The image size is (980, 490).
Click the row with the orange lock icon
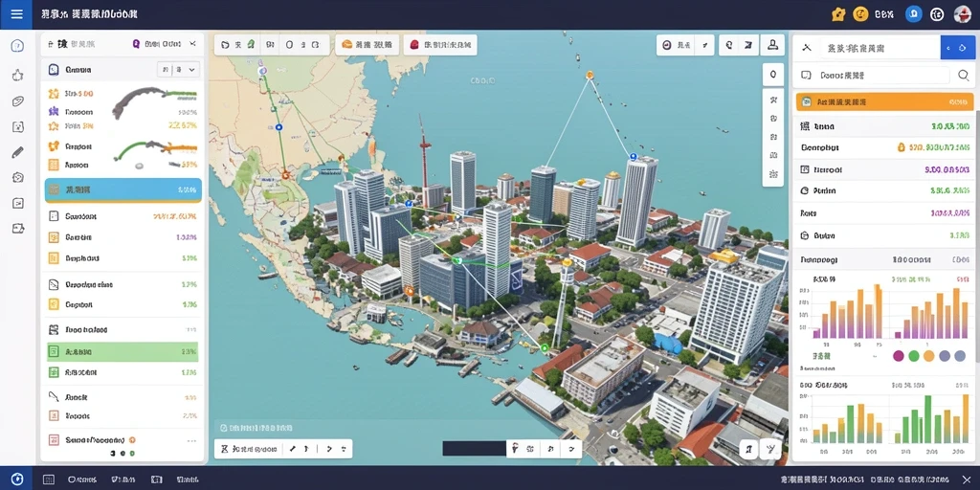tap(884, 147)
